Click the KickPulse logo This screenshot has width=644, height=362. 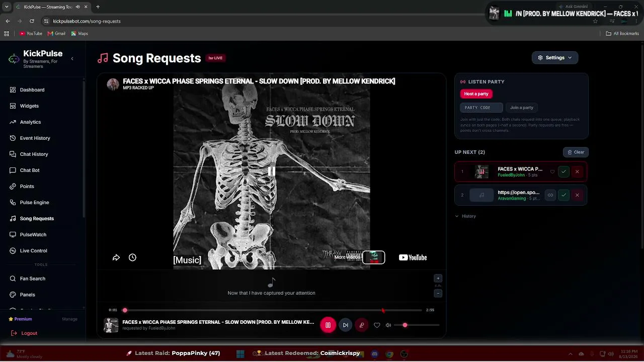click(x=14, y=59)
